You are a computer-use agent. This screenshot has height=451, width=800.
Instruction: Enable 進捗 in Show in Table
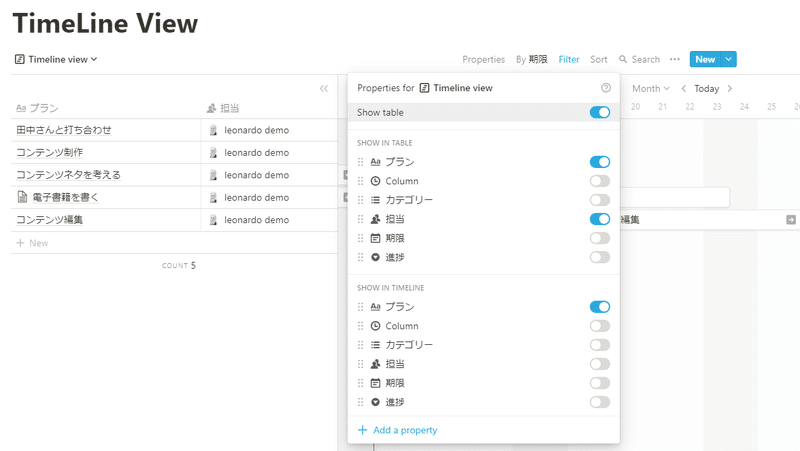point(599,257)
